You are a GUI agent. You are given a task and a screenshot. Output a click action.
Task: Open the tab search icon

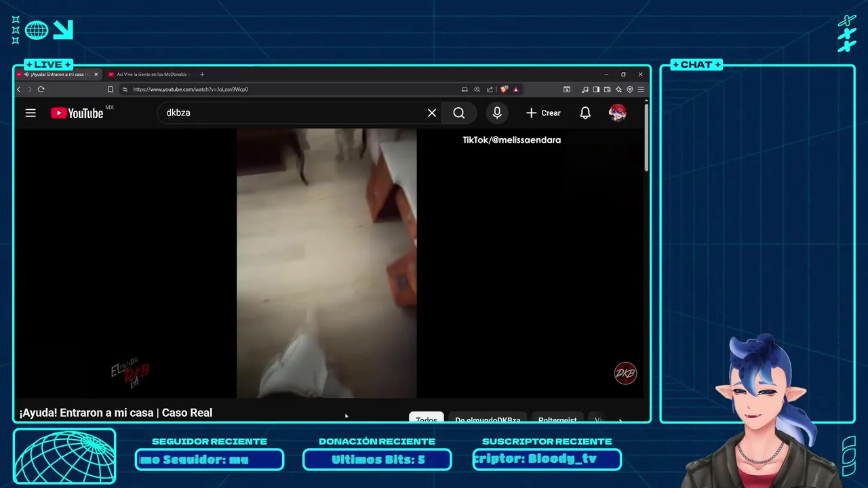[567, 89]
